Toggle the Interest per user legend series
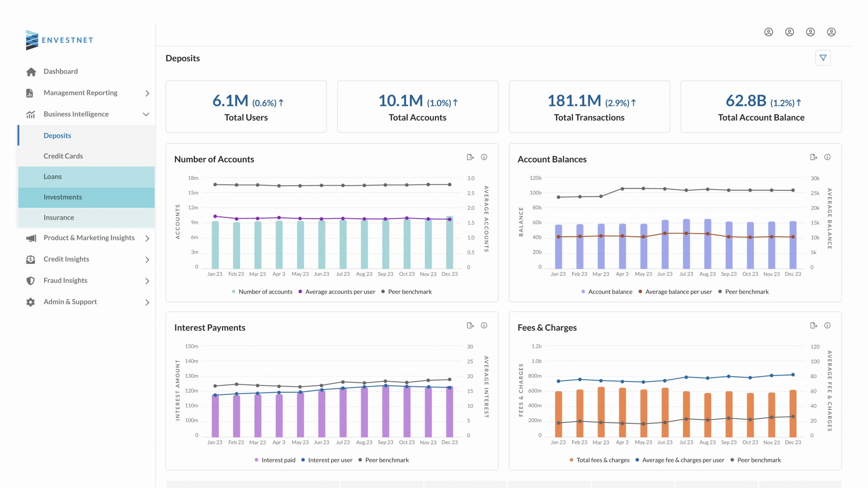This screenshot has width=868, height=488. (x=327, y=460)
